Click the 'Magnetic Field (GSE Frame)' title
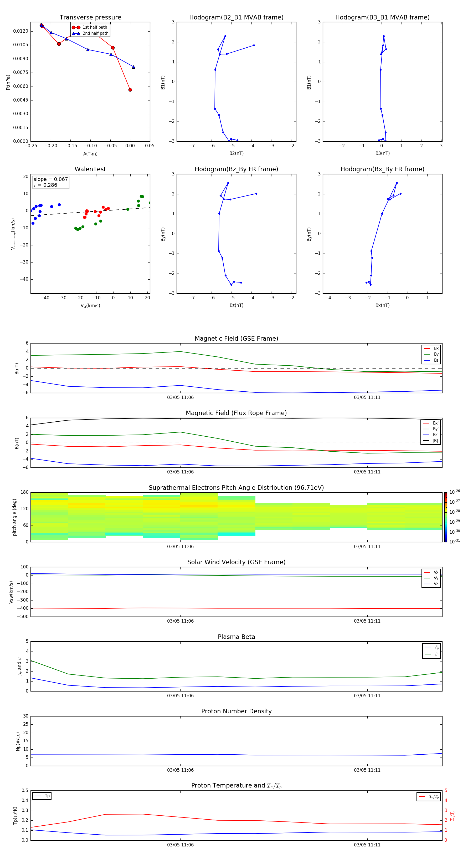The image size is (473, 868). 236,339
